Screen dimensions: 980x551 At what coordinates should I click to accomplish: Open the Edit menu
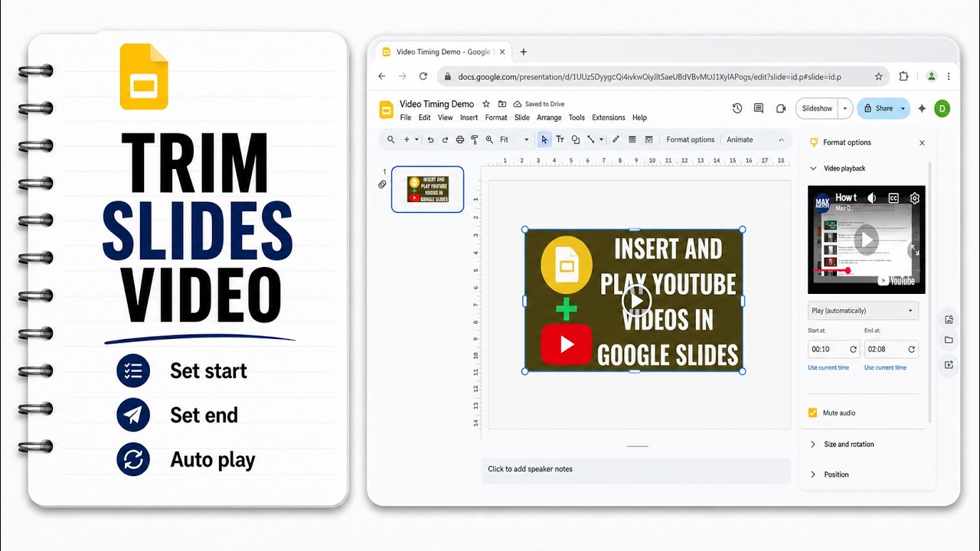(x=424, y=118)
